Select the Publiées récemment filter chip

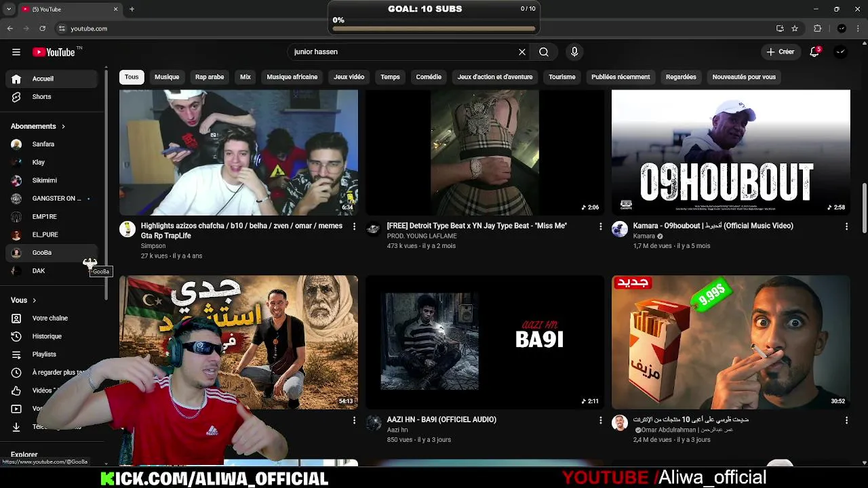click(x=620, y=77)
